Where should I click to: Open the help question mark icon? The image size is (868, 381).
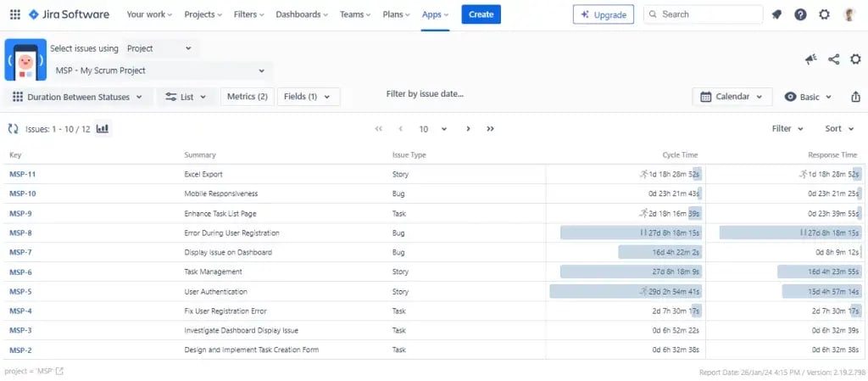(800, 14)
